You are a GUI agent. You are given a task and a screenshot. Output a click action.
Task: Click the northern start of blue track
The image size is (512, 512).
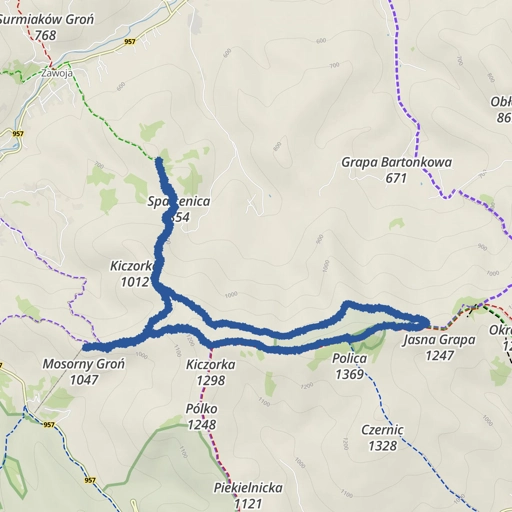tap(159, 161)
